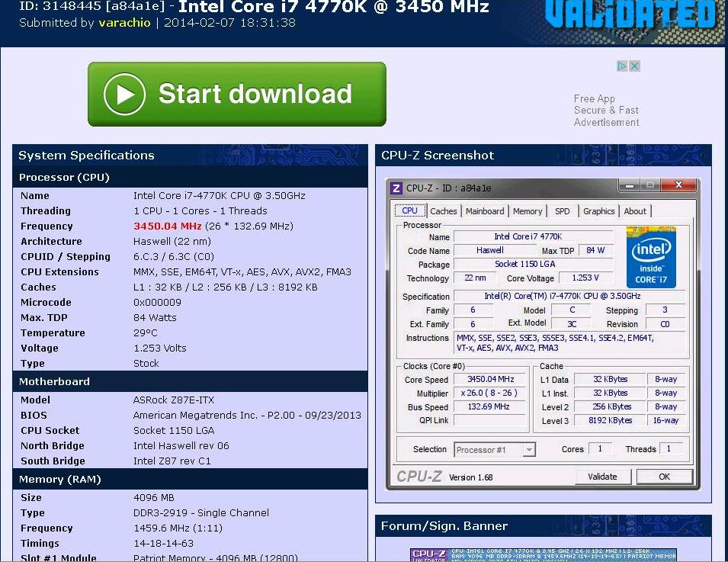The width and height of the screenshot is (728, 562).
Task: Click the Revision C0 field
Action: (x=665, y=324)
